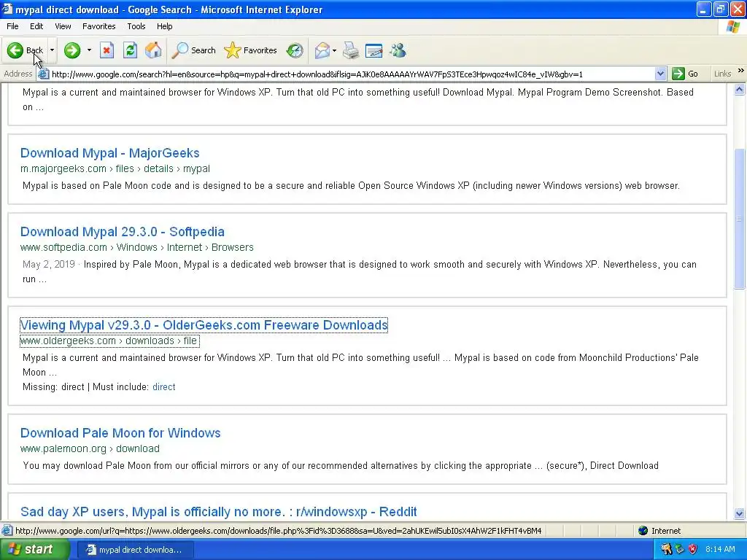Click the status bar page icon
Image resolution: width=747 pixels, height=560 pixels.
(7, 531)
